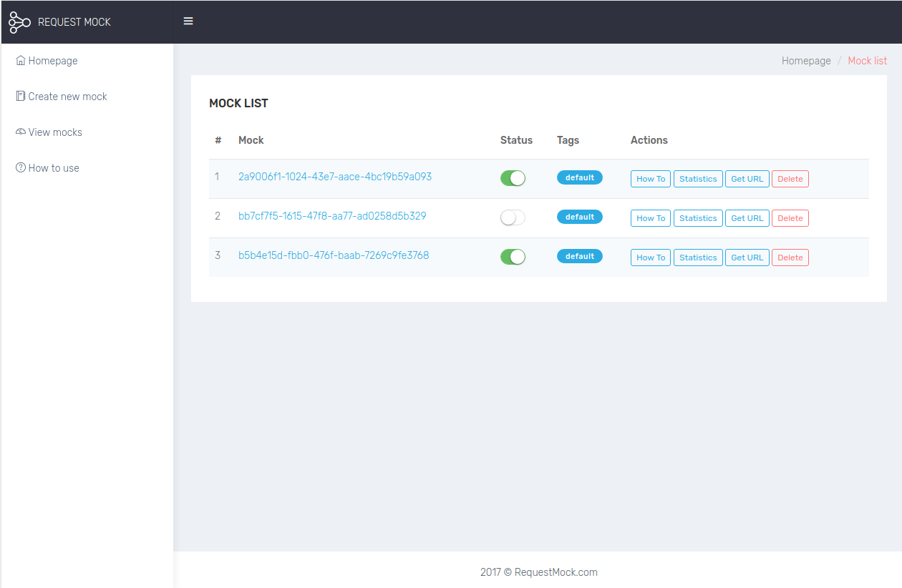Click Statistics for mock 2a9006f1
The width and height of the screenshot is (902, 588).
(698, 179)
